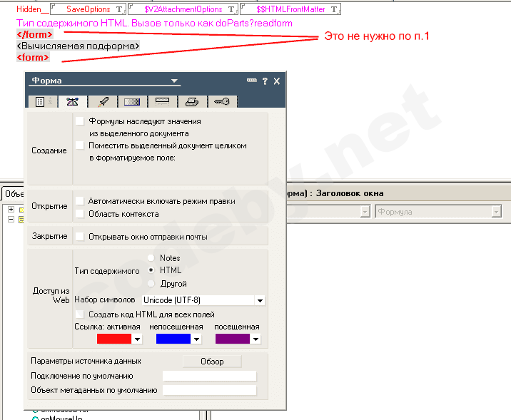Open the Форма object selector dropdown

click(174, 81)
